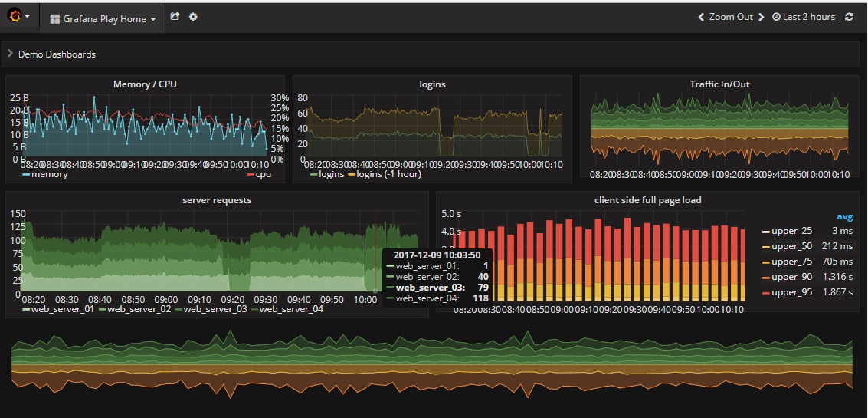The height and width of the screenshot is (418, 868).
Task: Click 150 label on server requests axis
Action: (19, 213)
